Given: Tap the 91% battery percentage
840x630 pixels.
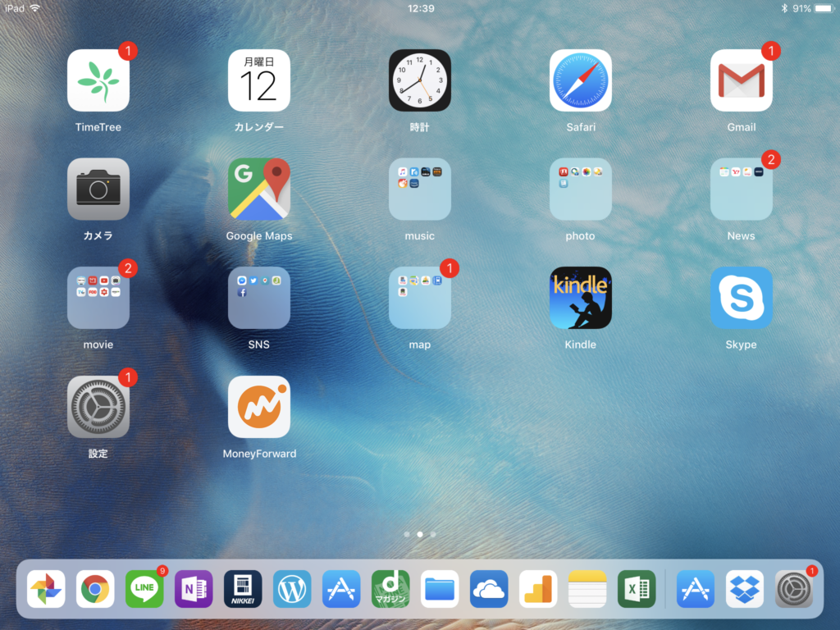Looking at the screenshot, I should point(801,8).
